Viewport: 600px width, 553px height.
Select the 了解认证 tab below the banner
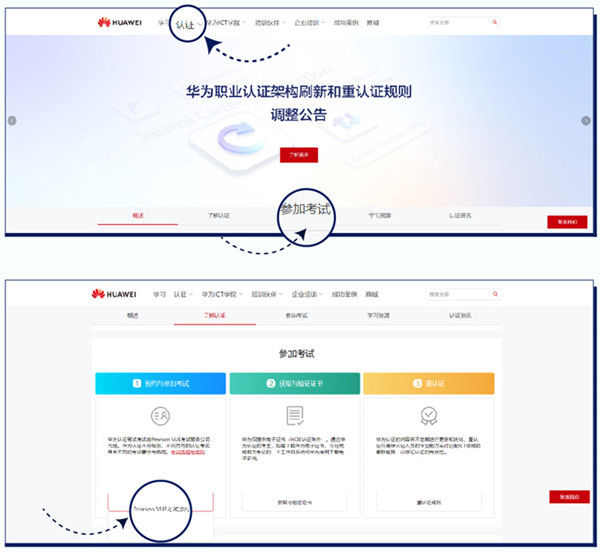pyautogui.click(x=218, y=215)
